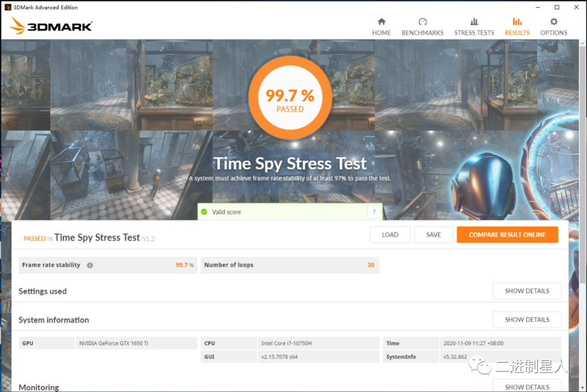Click the 99.7 % PASSED score circle
This screenshot has width=587, height=392.
point(290,98)
